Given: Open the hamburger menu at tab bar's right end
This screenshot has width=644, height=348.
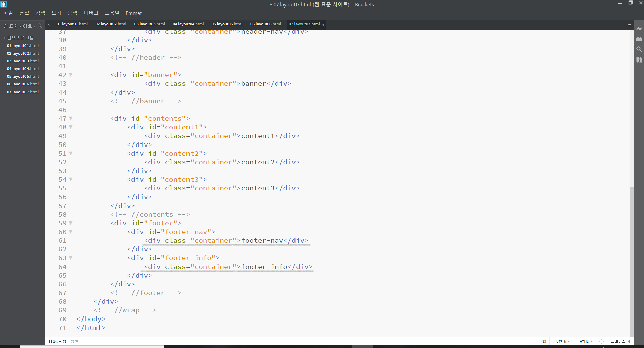Looking at the screenshot, I should (630, 24).
